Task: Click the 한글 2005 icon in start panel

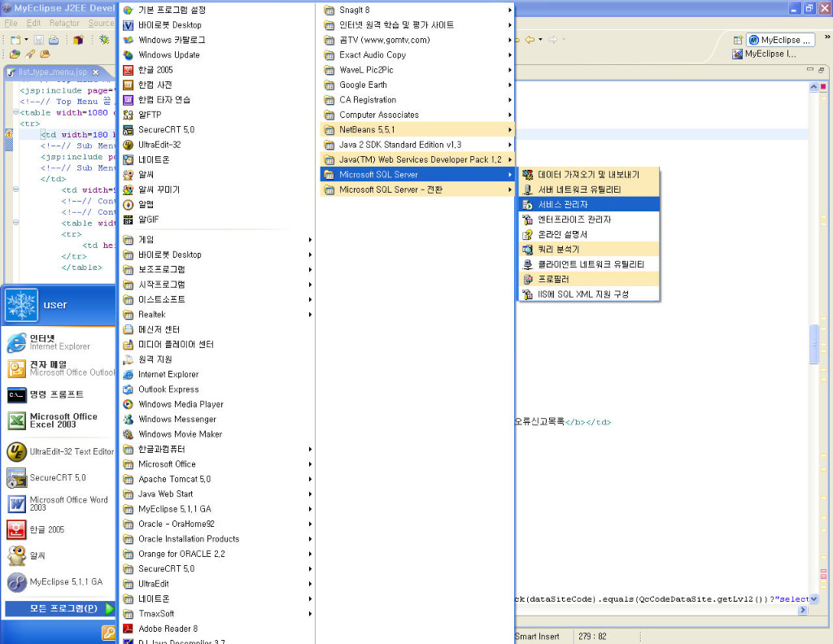Action: [x=16, y=530]
